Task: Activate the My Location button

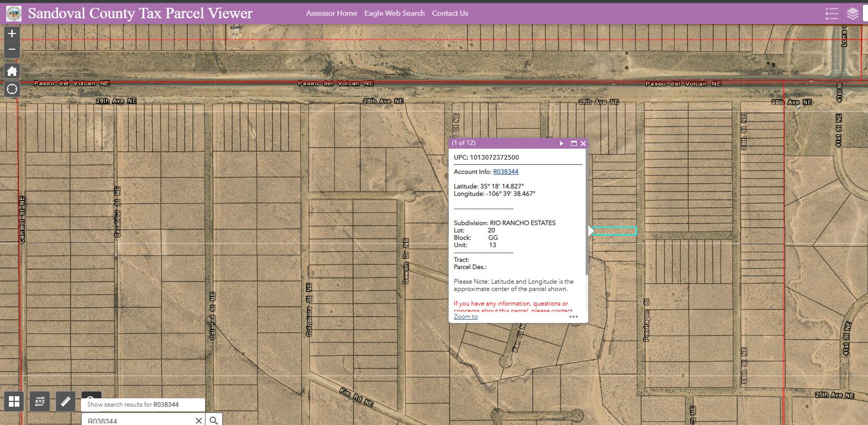Action: click(x=12, y=89)
